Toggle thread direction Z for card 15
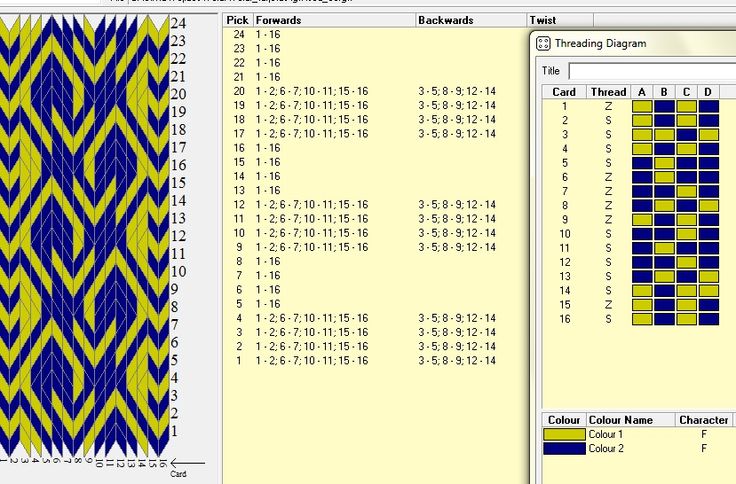This screenshot has width=736, height=484. click(x=608, y=305)
